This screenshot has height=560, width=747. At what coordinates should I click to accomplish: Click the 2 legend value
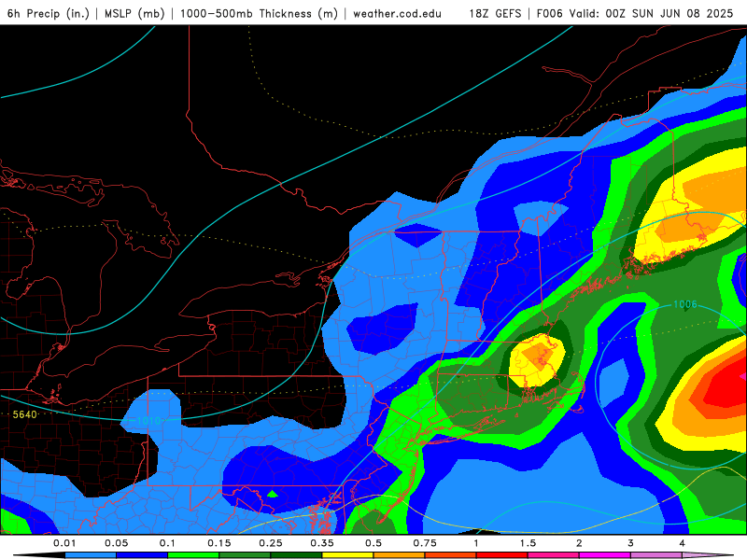click(x=579, y=543)
